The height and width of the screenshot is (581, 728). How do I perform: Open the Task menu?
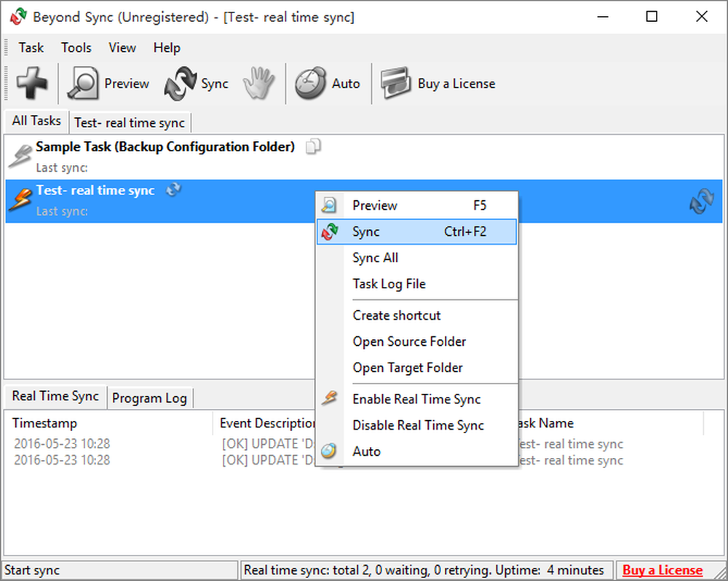click(31, 47)
